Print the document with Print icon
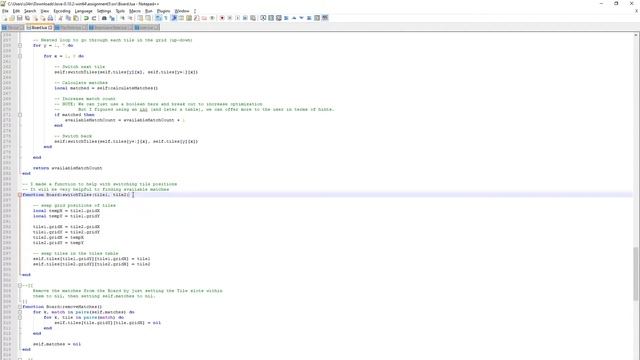The width and height of the screenshot is (640, 360). 50,18
